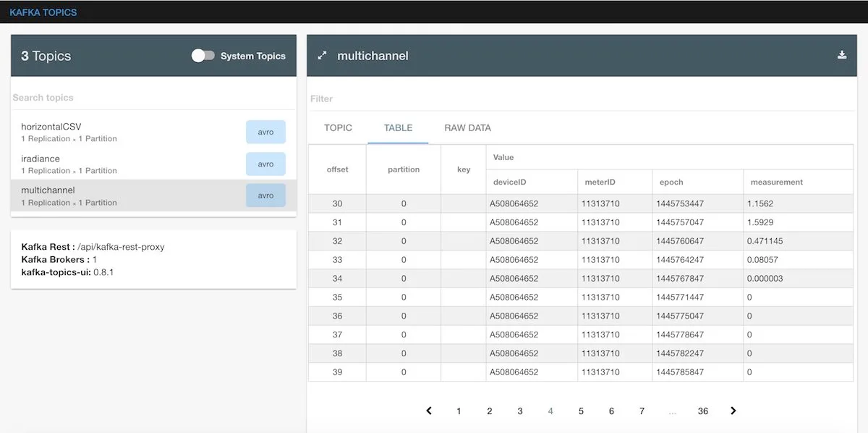Open page 5 of results
Image resolution: width=868 pixels, height=433 pixels.
point(581,411)
